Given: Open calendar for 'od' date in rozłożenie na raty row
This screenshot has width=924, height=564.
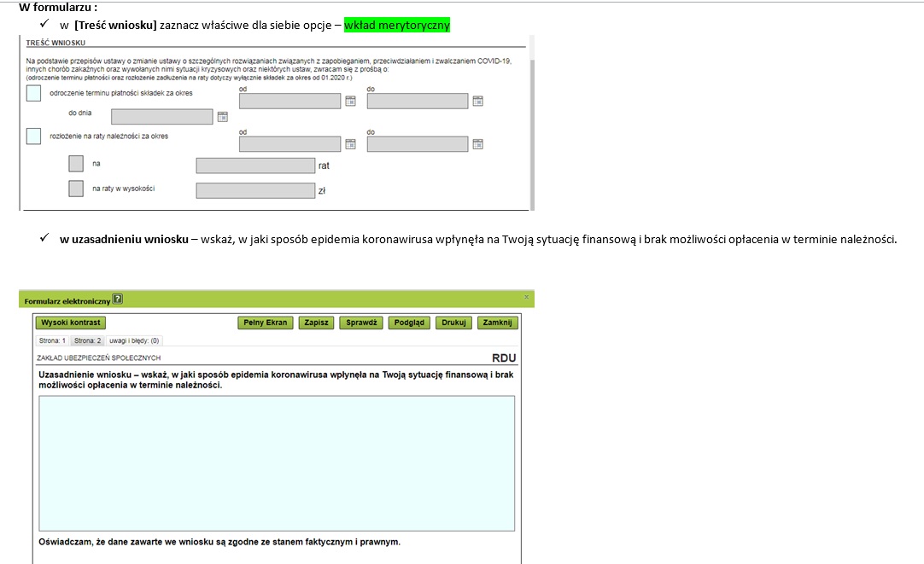Looking at the screenshot, I should coord(350,144).
